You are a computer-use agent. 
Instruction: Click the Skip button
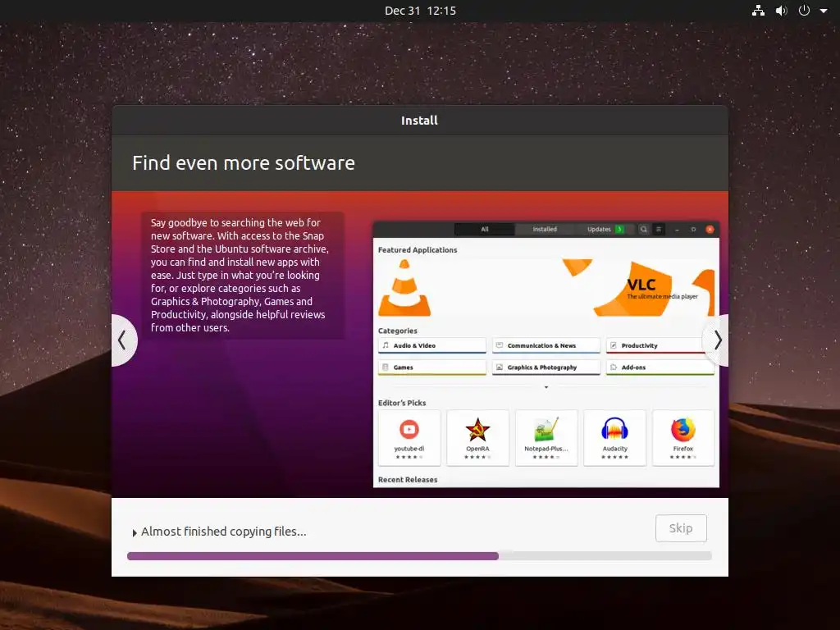681,528
